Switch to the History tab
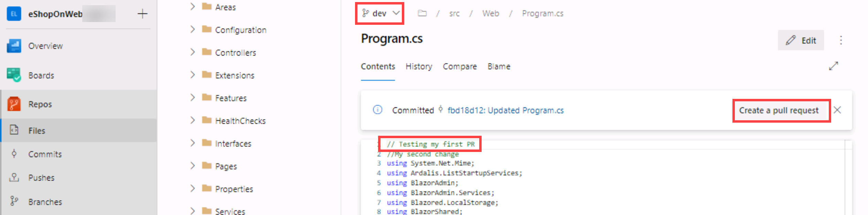The width and height of the screenshot is (868, 215). point(419,66)
